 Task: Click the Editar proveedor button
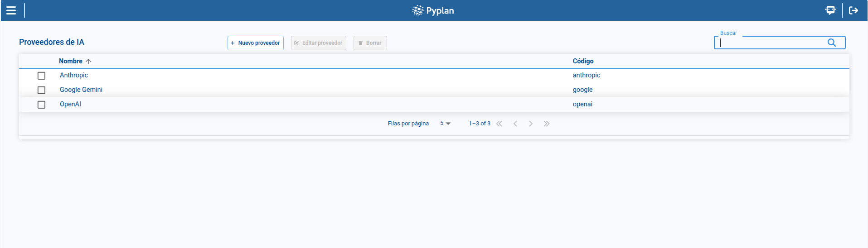point(319,43)
